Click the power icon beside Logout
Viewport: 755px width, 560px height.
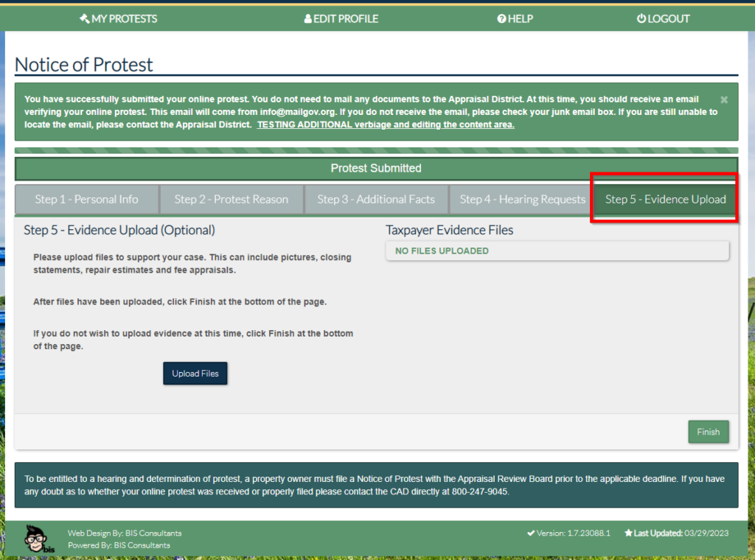click(x=641, y=18)
